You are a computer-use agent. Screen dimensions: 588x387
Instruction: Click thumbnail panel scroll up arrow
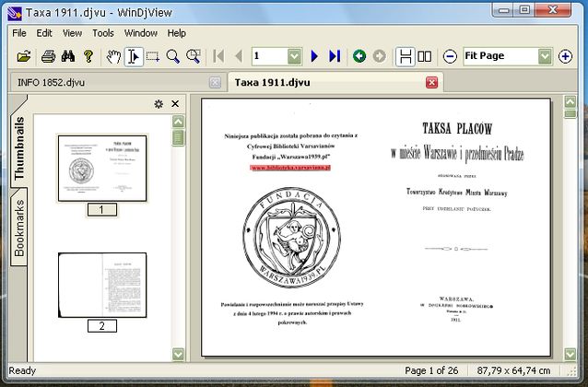[x=178, y=122]
